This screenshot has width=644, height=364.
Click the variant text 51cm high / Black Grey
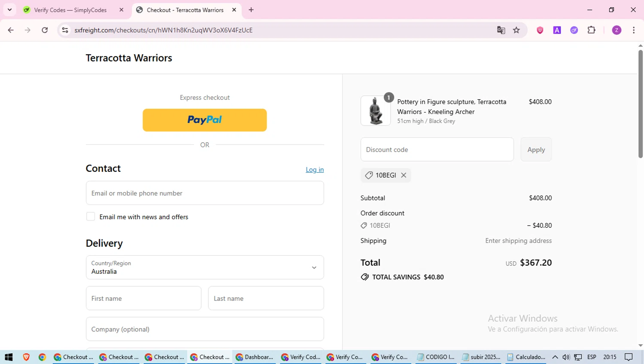click(426, 121)
